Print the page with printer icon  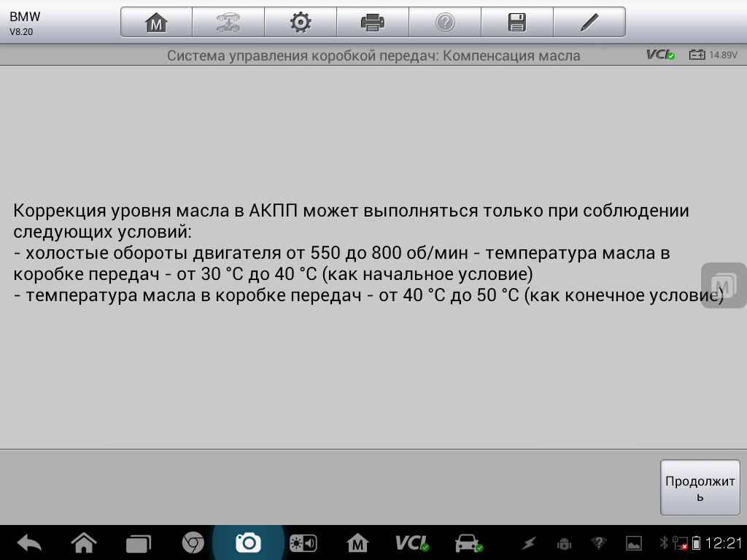pos(372,23)
